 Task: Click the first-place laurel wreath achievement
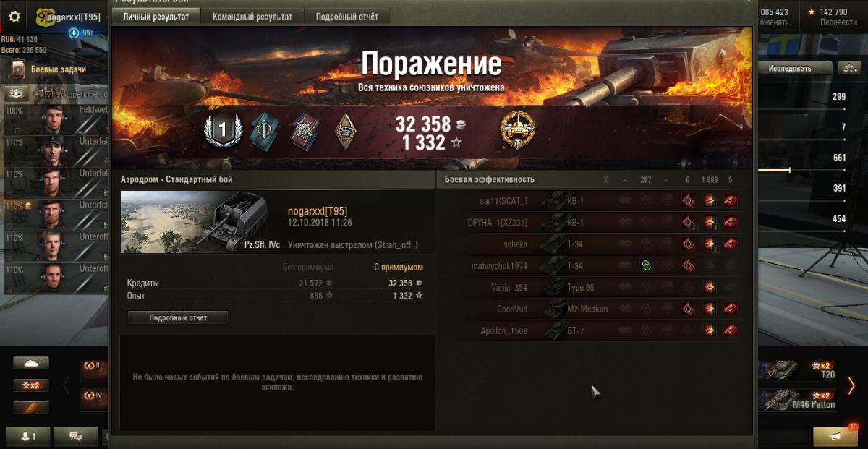click(221, 130)
